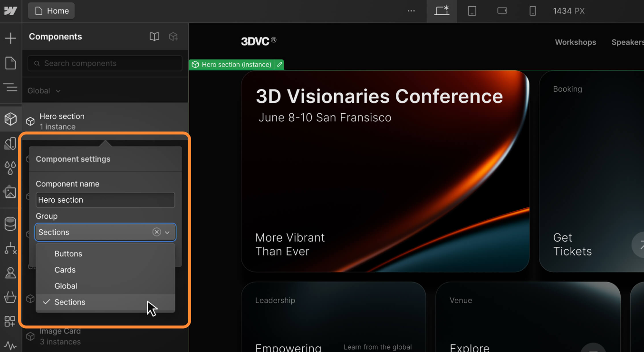Click the Explore heading in Venue card
644x352 pixels.
[x=470, y=347]
